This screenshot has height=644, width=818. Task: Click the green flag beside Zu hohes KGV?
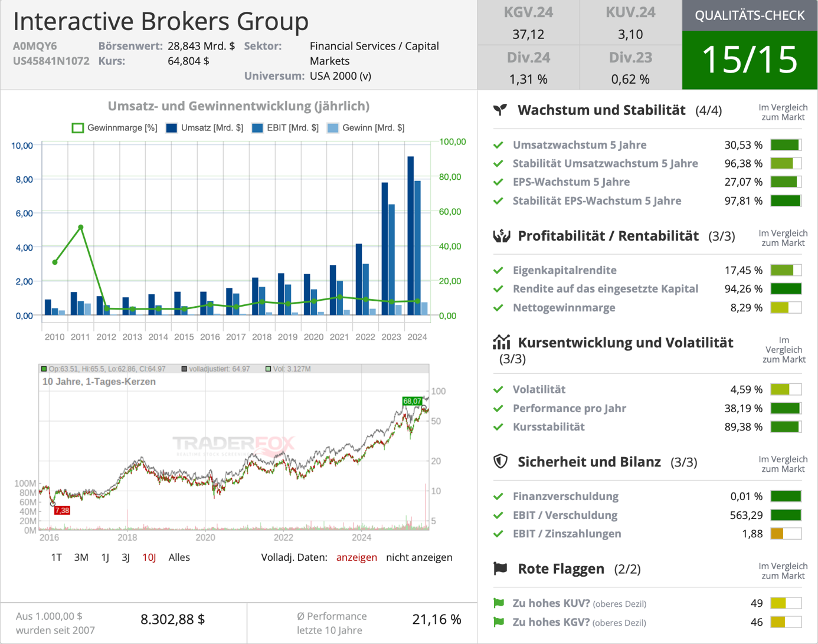(x=499, y=622)
